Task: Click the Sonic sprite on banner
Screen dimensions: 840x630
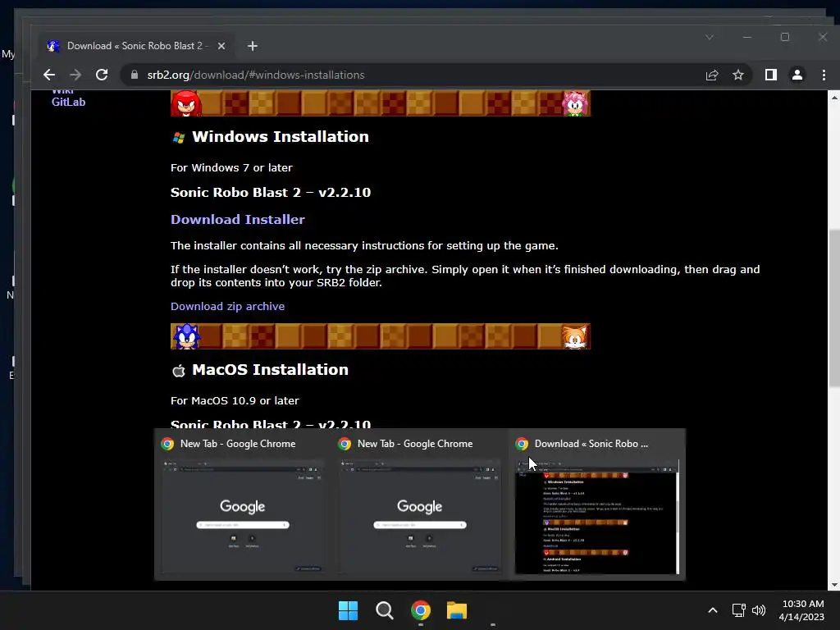Action: (x=186, y=336)
